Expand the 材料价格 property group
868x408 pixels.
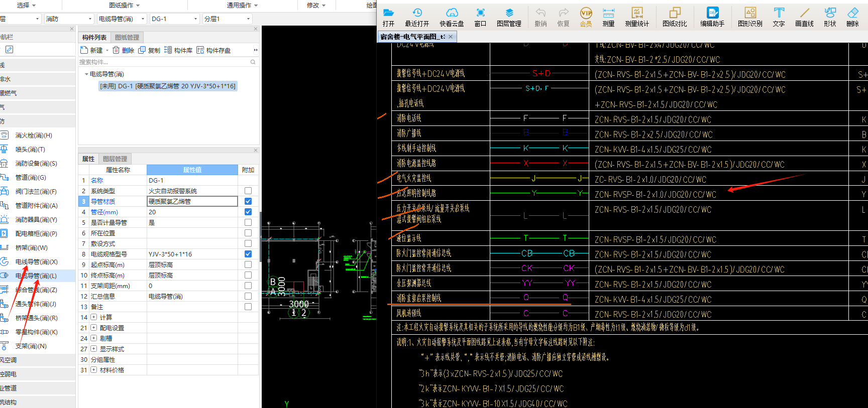[93, 370]
